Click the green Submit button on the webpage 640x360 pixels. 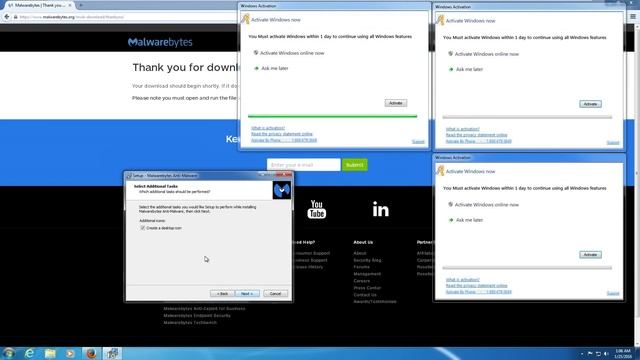pyautogui.click(x=355, y=165)
